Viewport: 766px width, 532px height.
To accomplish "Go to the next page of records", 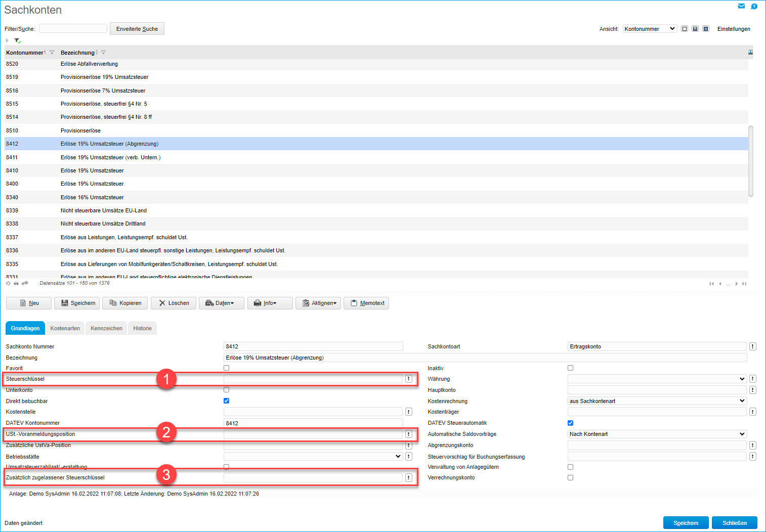I will coord(736,284).
